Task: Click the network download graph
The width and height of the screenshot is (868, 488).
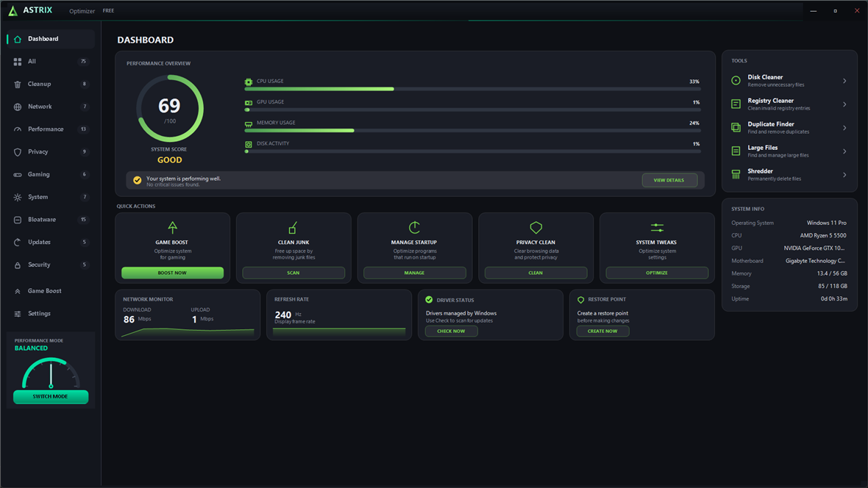Action: tap(188, 332)
